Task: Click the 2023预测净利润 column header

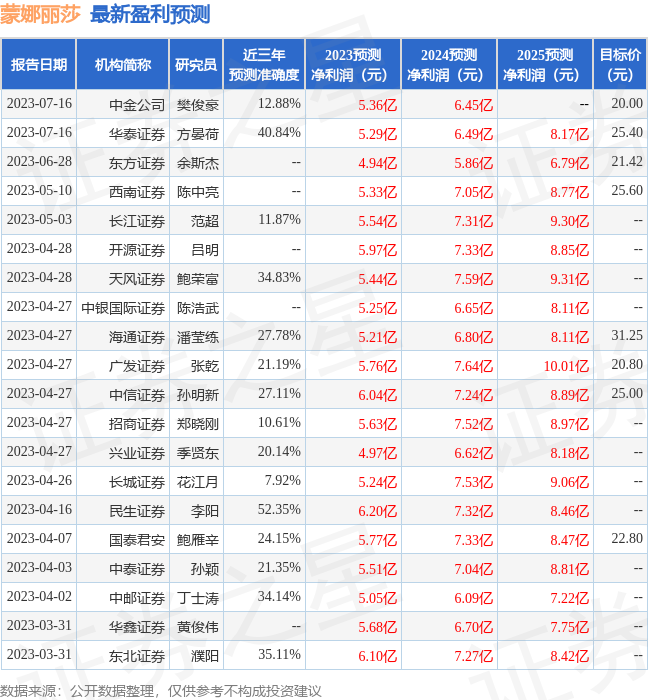Action: pyautogui.click(x=353, y=65)
